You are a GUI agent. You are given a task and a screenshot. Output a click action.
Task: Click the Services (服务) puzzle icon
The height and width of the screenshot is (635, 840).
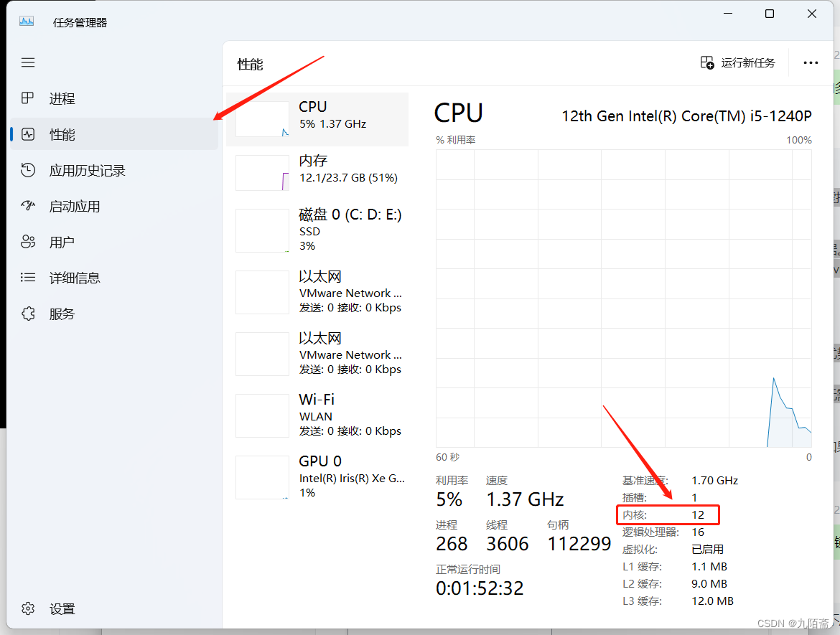click(x=28, y=314)
